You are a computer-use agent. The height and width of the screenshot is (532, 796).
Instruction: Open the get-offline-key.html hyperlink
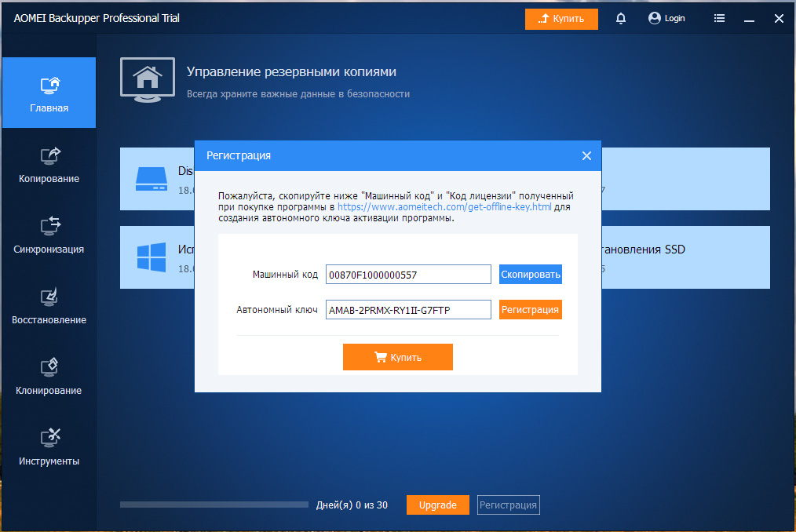[444, 206]
